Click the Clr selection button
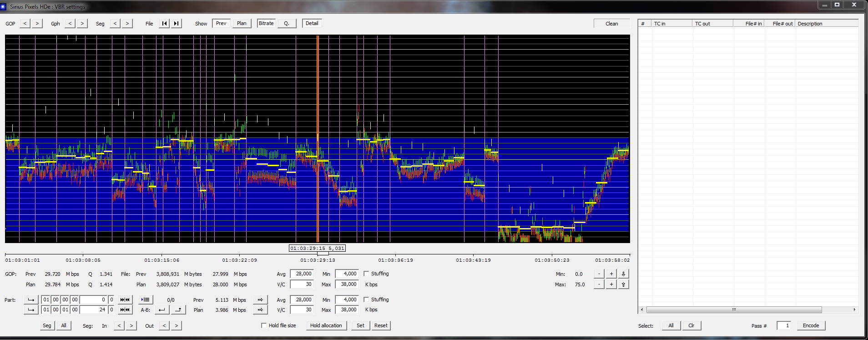This screenshot has width=868, height=340. tap(691, 326)
